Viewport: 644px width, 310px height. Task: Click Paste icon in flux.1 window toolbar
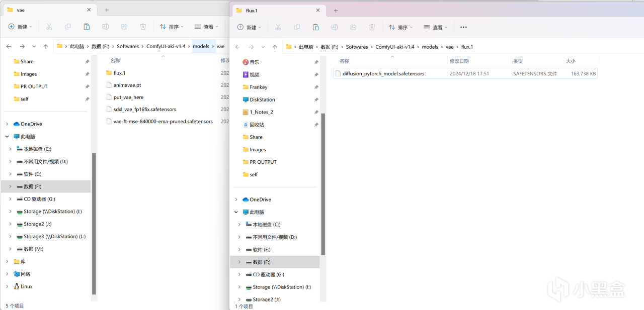[x=315, y=27]
